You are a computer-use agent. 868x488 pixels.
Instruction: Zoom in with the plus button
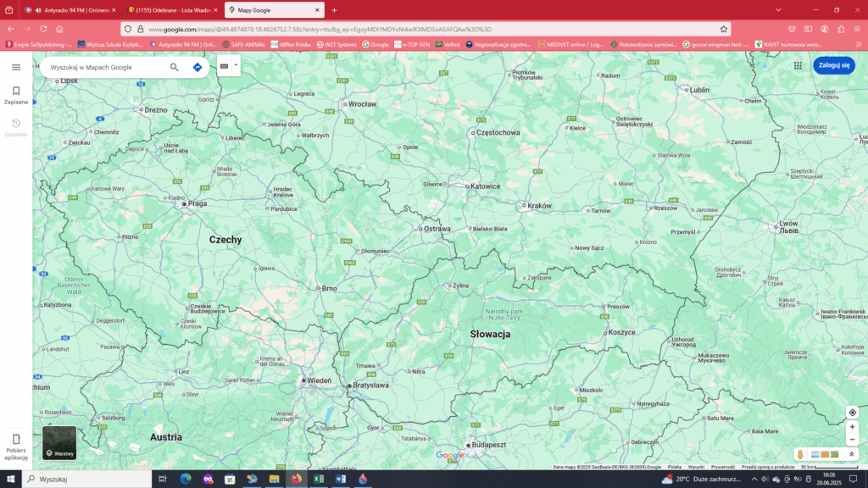(852, 427)
